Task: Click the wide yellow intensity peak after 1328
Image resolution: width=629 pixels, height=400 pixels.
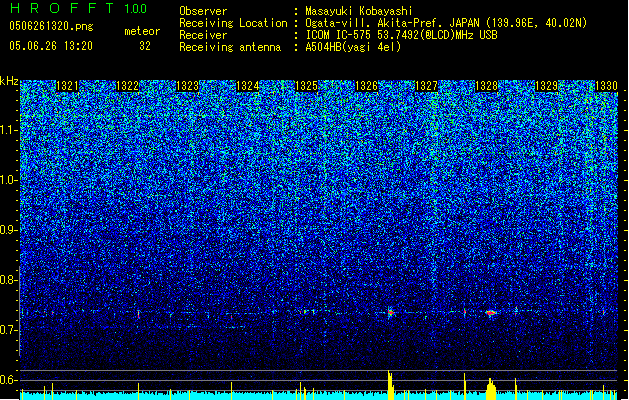Action: [x=491, y=389]
